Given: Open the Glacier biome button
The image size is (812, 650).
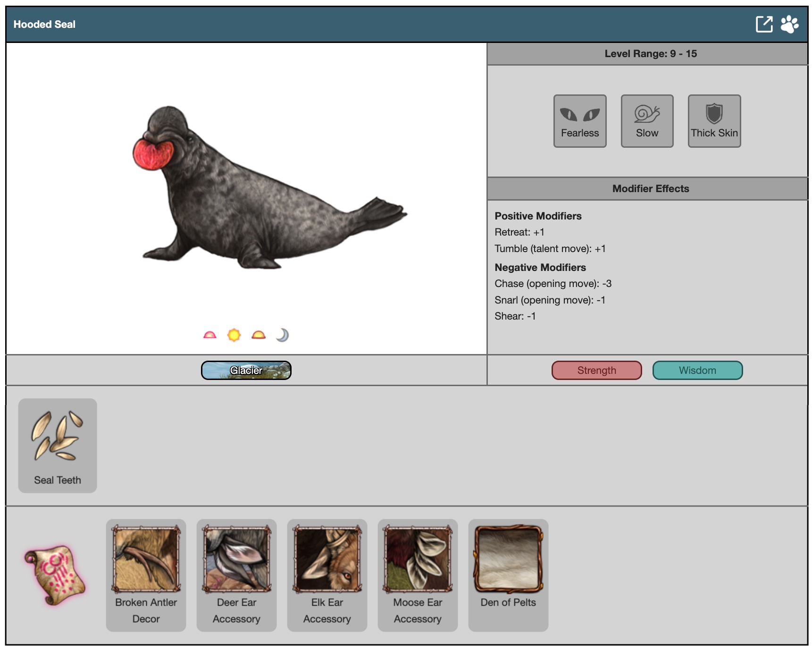Looking at the screenshot, I should [246, 371].
